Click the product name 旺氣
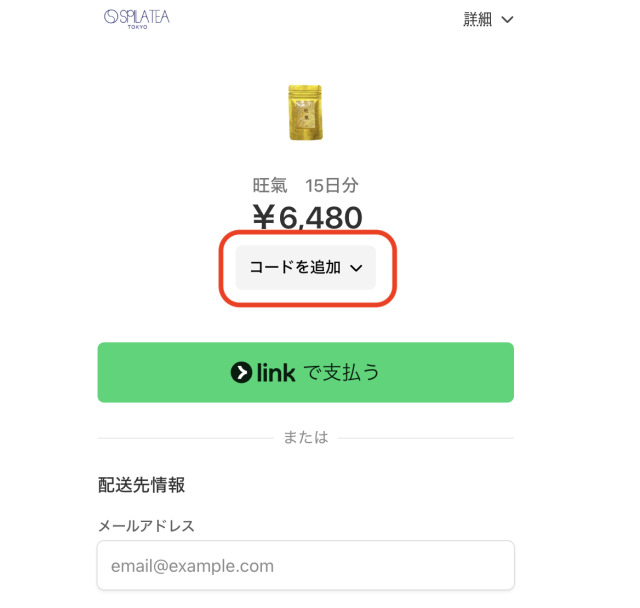Screen dimensions: 640x608 pyautogui.click(x=269, y=185)
